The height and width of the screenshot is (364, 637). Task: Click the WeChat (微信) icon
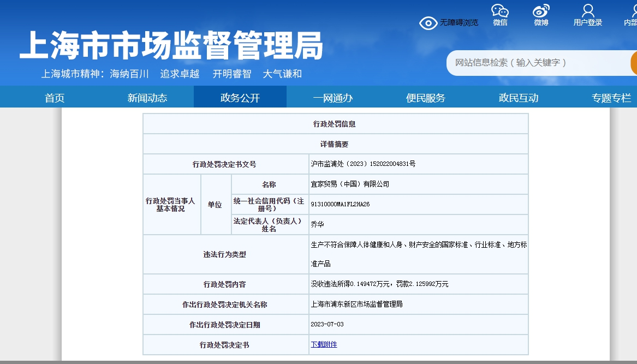tap(500, 11)
